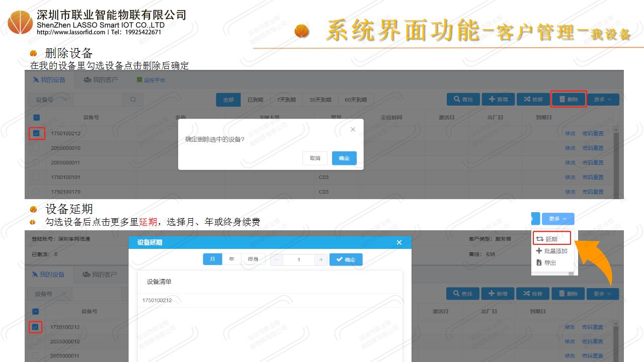Select the 30天到期 filter tab
The image size is (644, 362).
[x=320, y=100]
